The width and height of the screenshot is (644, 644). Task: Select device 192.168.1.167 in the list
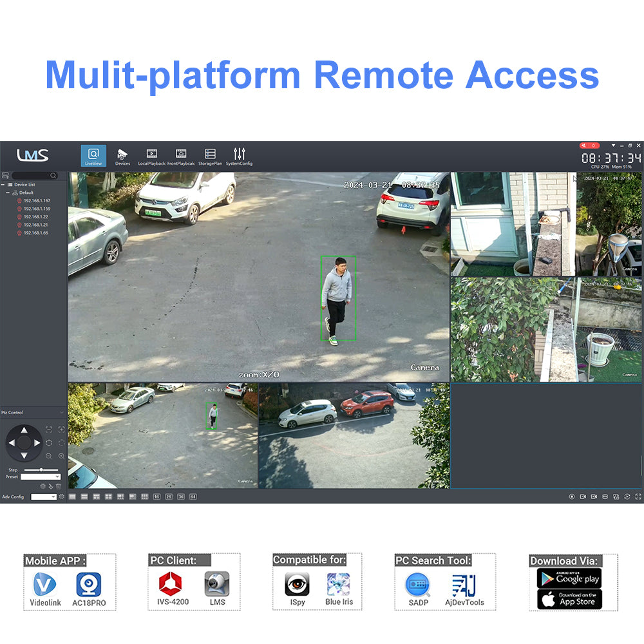tap(36, 201)
